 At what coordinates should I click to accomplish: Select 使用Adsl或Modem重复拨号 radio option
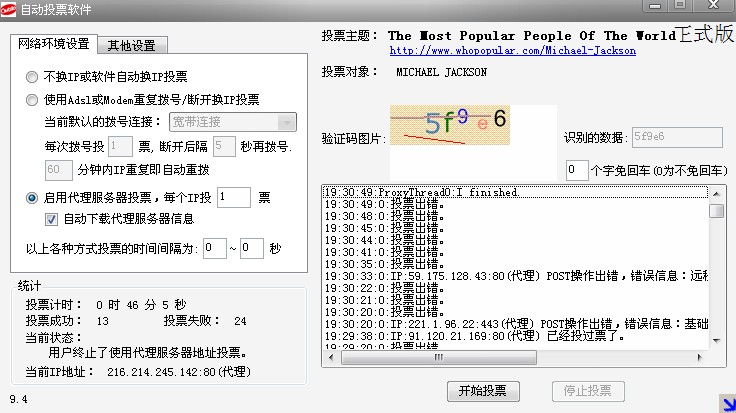[32, 99]
